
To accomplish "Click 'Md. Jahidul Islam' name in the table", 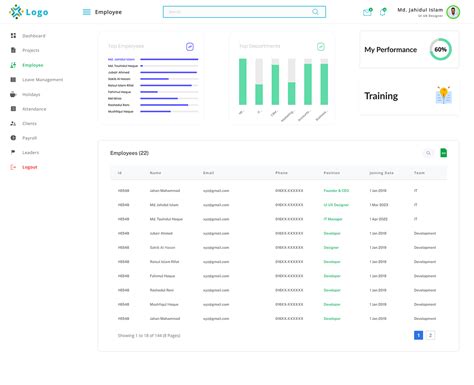I will [x=164, y=205].
